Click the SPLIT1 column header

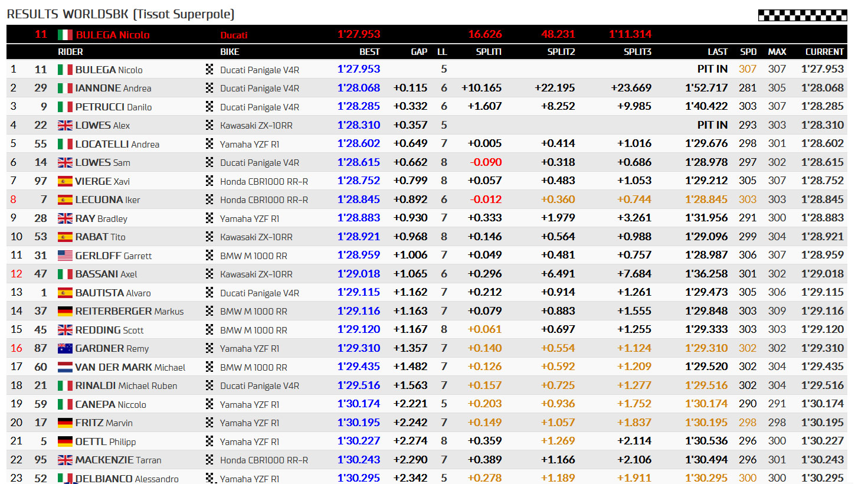(x=489, y=52)
